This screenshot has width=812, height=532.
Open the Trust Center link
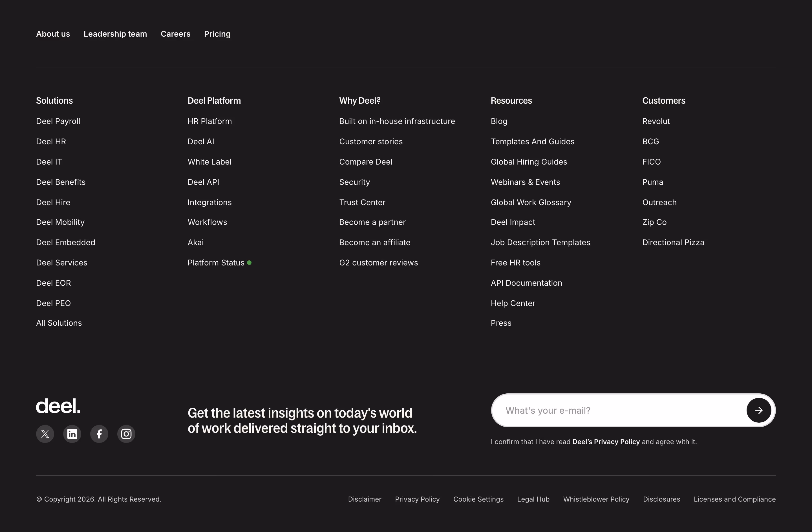pyautogui.click(x=362, y=202)
